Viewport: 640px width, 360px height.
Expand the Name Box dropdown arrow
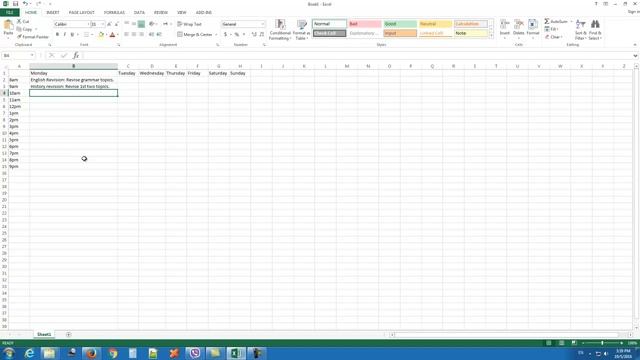pyautogui.click(x=32, y=56)
